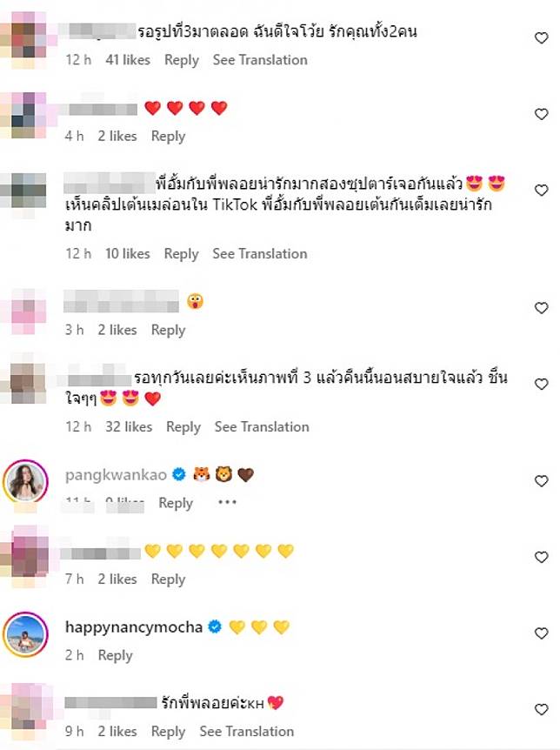Heart the astonished face emoji comment
560x750 pixels.
tap(541, 307)
